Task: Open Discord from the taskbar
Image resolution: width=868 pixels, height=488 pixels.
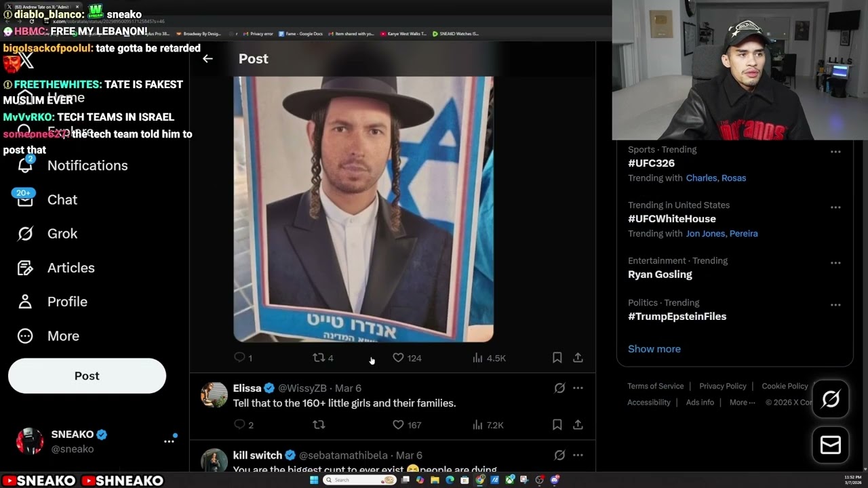Action: pyautogui.click(x=555, y=480)
